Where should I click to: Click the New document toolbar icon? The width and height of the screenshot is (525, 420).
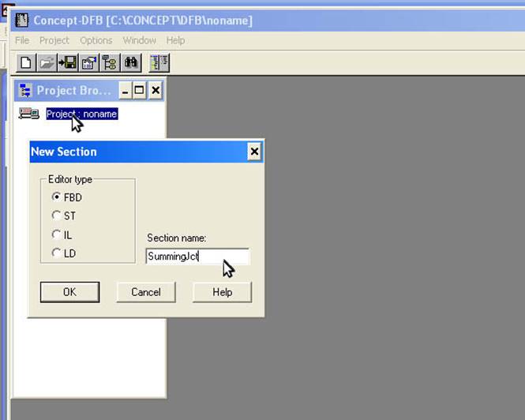coord(26,62)
